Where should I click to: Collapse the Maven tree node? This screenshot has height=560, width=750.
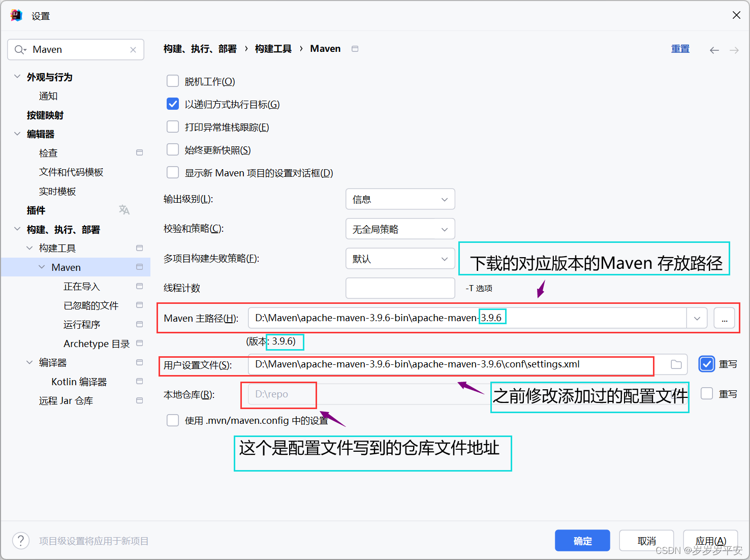[x=42, y=267]
